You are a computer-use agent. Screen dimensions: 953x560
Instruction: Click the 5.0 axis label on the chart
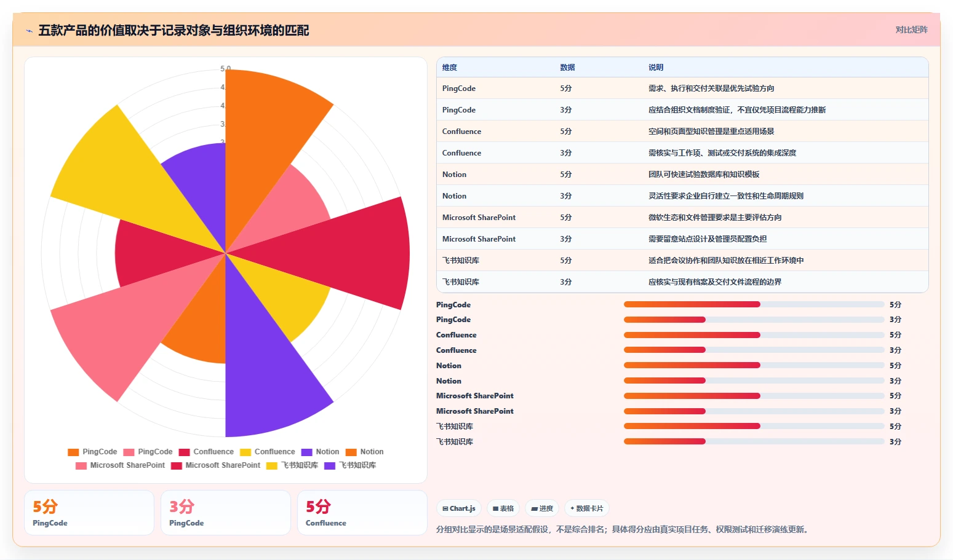pos(225,68)
